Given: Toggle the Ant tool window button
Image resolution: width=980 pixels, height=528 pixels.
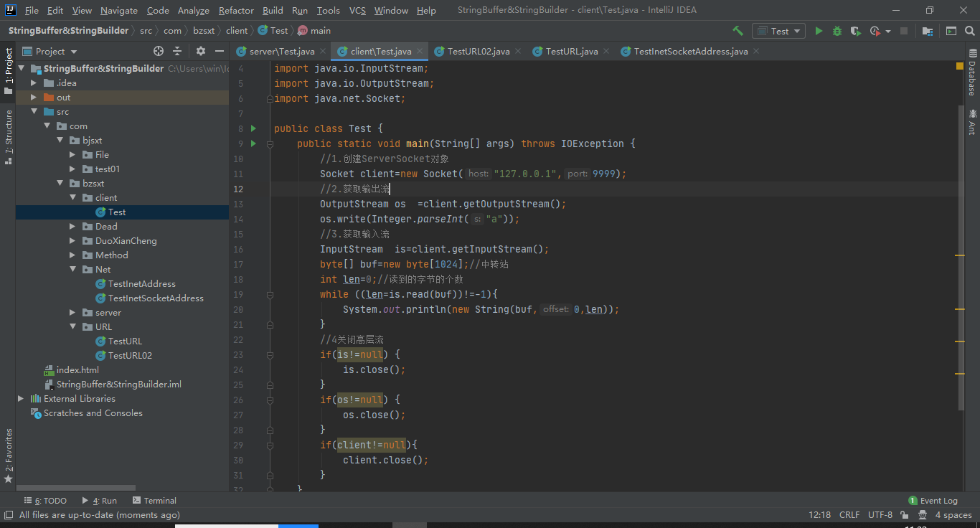Looking at the screenshot, I should [x=972, y=122].
